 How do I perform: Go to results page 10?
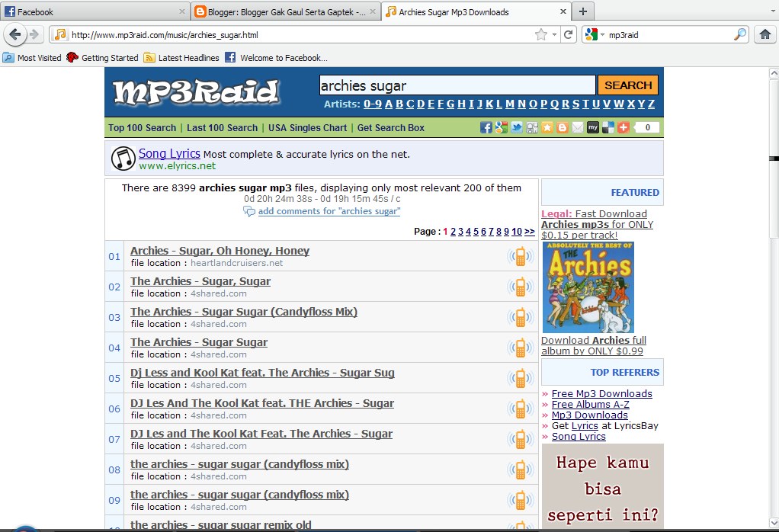click(x=517, y=232)
